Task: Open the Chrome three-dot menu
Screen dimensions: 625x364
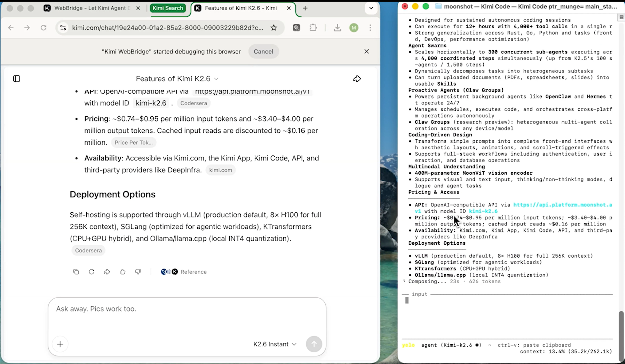Action: (x=370, y=28)
